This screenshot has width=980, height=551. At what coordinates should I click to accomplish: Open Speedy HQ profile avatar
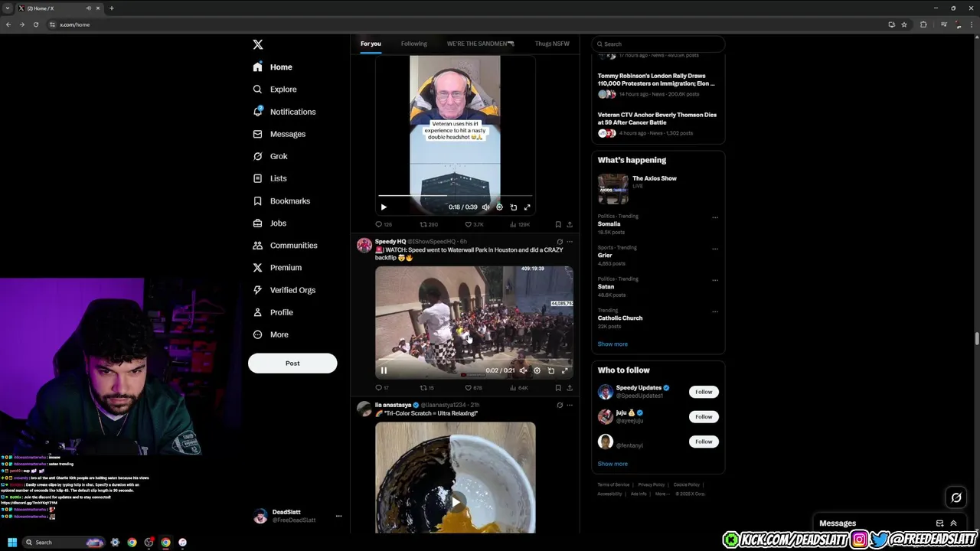(364, 245)
